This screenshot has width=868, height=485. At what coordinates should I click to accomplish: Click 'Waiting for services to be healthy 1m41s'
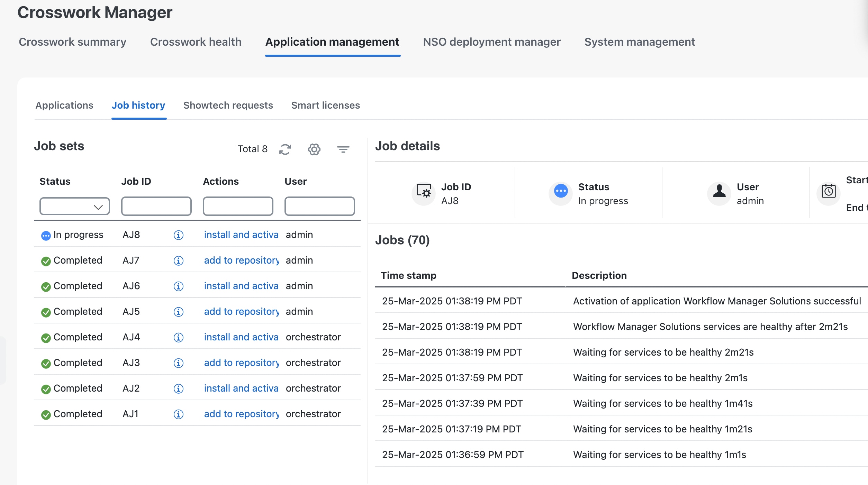[x=663, y=403]
